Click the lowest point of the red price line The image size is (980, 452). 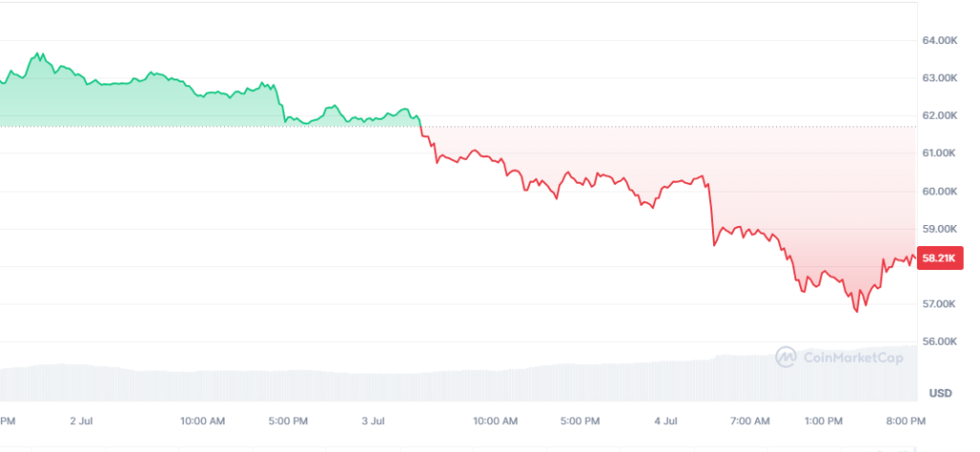click(857, 311)
